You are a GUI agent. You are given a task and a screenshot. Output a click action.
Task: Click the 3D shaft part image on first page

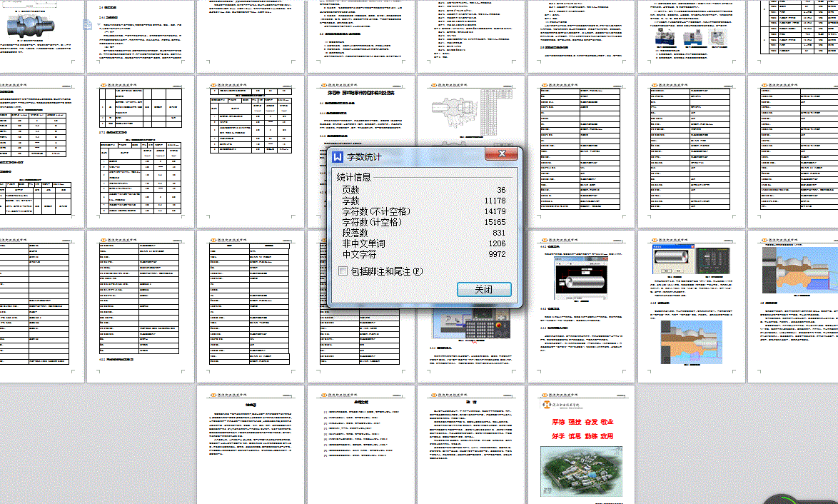coord(31,26)
